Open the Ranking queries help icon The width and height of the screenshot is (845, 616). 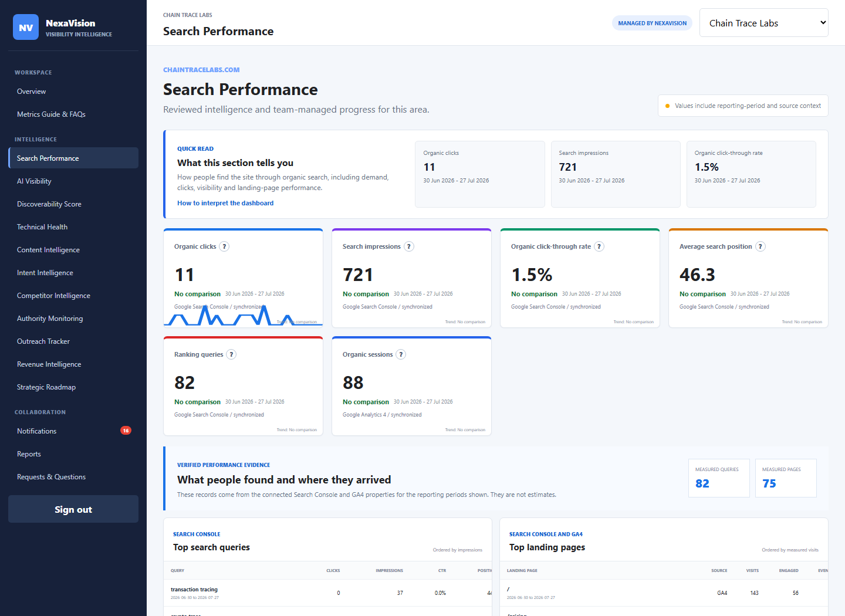[231, 354]
